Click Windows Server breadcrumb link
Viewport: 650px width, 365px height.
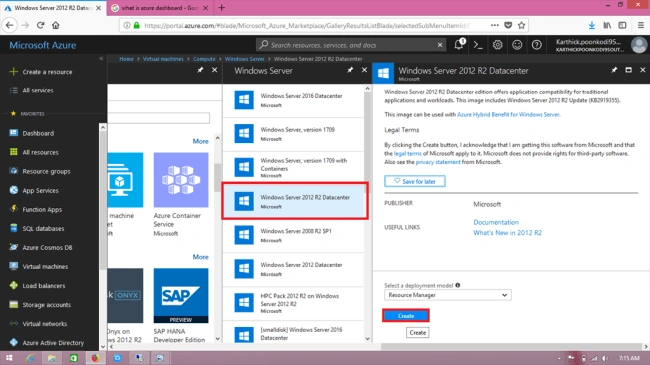pos(244,59)
